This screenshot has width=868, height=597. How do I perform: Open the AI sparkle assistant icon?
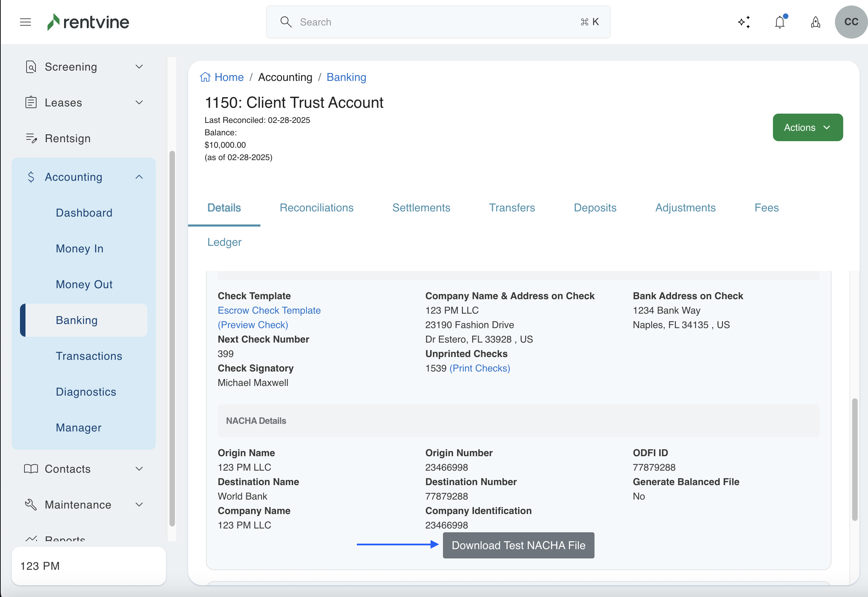point(744,22)
